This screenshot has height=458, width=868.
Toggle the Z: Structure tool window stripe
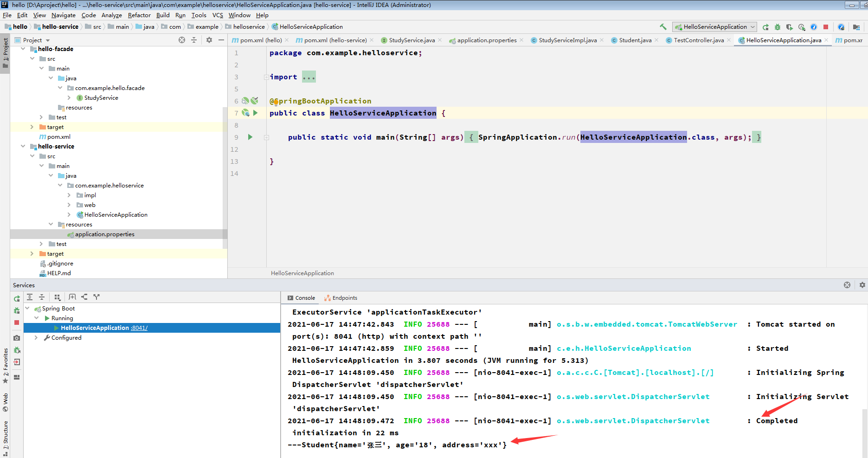pos(5,438)
